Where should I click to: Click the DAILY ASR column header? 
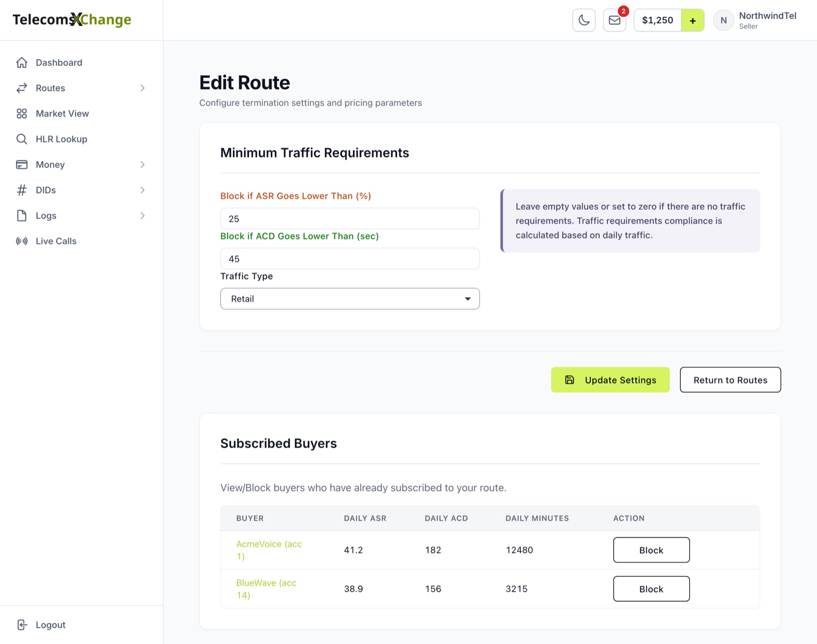point(365,518)
